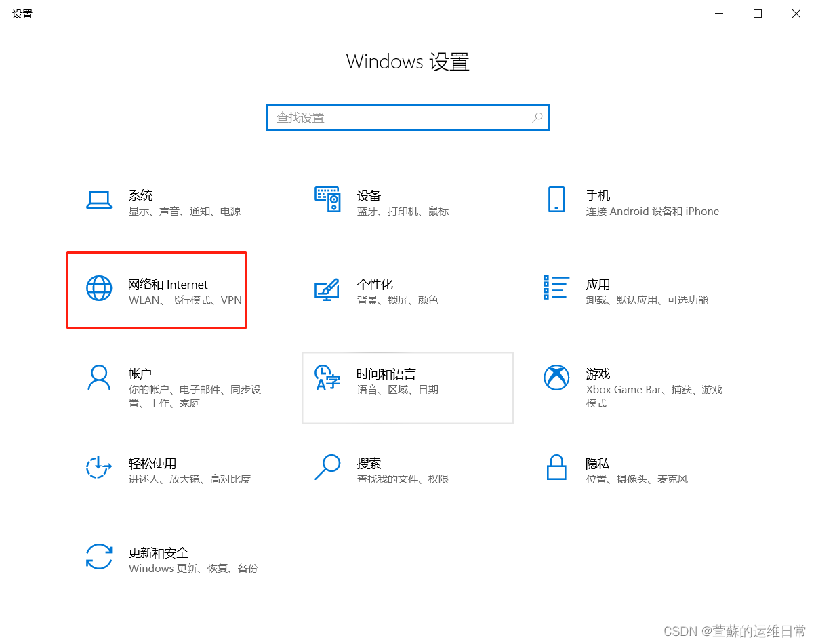Minimize the 设置 window
This screenshot has width=816, height=644.
click(x=719, y=14)
